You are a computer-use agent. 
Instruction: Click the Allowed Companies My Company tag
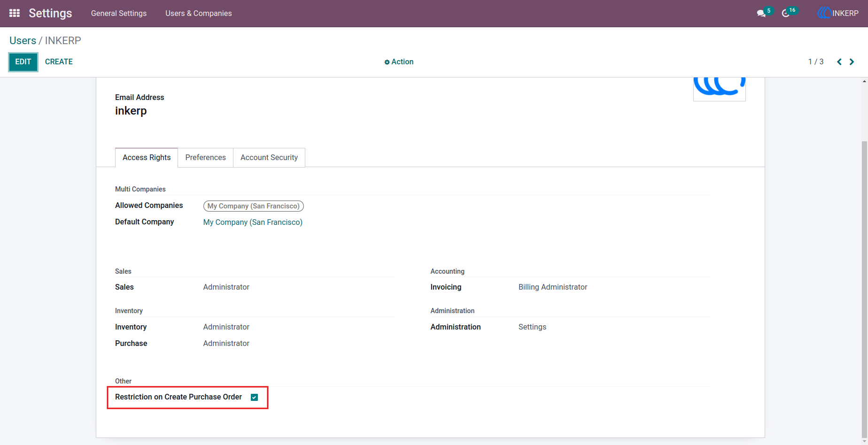(254, 206)
